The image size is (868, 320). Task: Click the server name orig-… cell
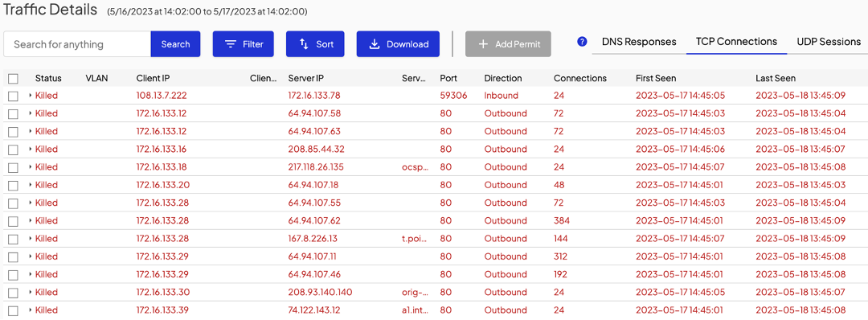[416, 292]
